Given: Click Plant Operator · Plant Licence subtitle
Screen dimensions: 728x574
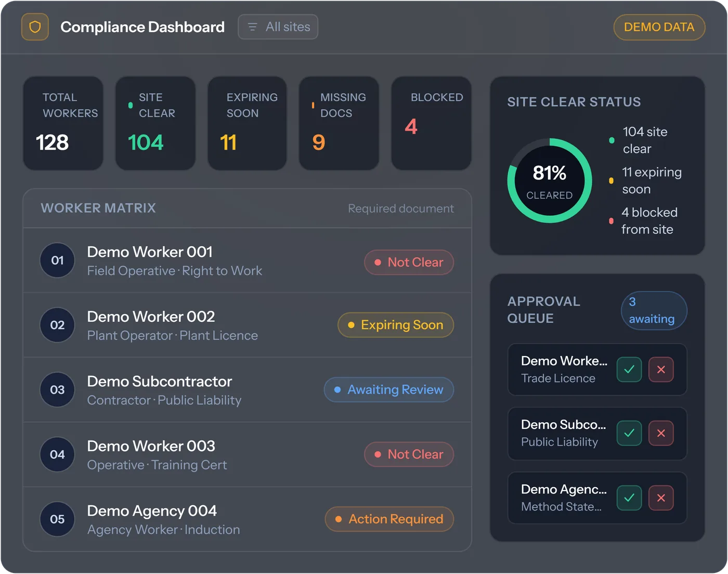Looking at the screenshot, I should coord(173,335).
